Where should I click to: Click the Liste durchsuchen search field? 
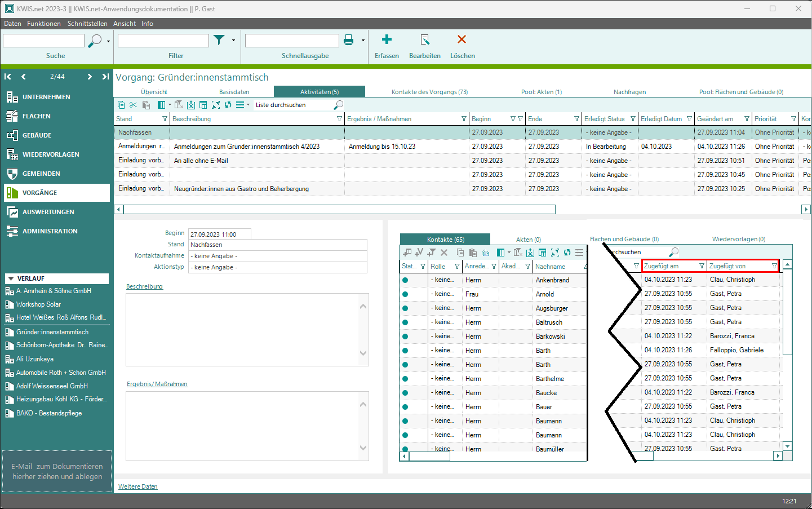click(x=292, y=105)
